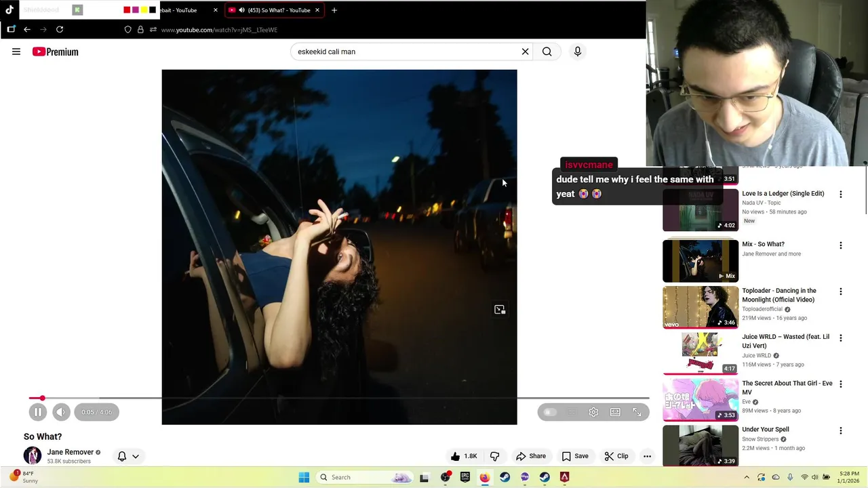Open more actions ellipsis under video
The height and width of the screenshot is (488, 868).
coord(647,456)
